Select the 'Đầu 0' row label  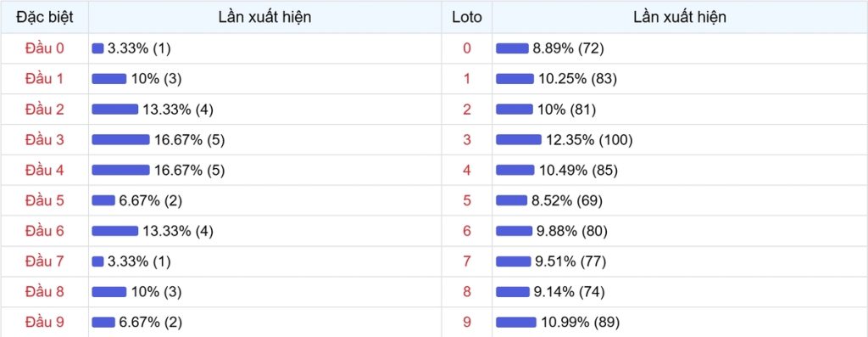point(44,48)
